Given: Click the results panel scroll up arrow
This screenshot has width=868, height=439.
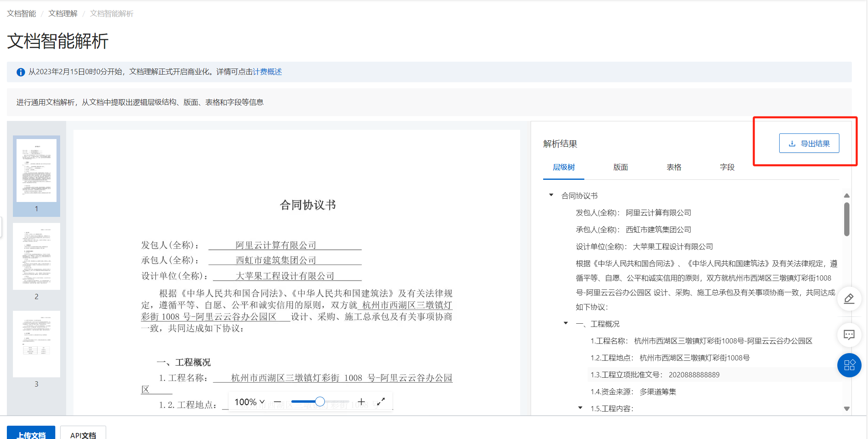Looking at the screenshot, I should [847, 196].
